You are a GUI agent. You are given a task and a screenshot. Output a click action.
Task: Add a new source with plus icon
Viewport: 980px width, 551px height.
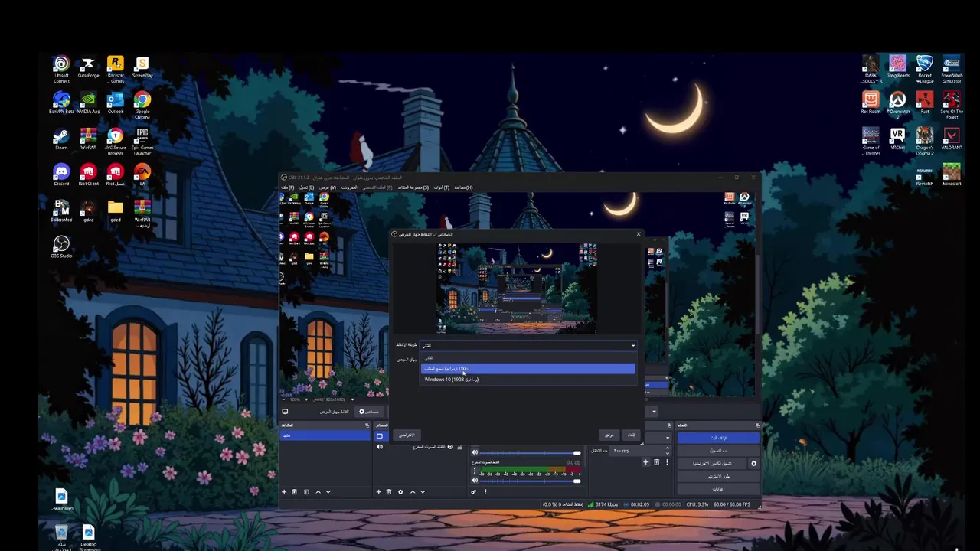pos(378,491)
